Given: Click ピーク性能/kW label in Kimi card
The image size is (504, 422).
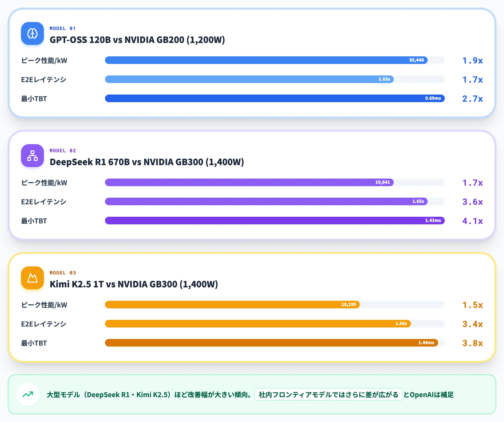Looking at the screenshot, I should (44, 305).
